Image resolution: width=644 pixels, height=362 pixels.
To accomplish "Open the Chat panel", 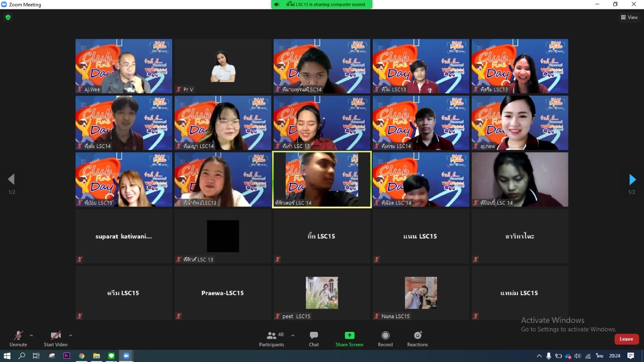I will (314, 338).
